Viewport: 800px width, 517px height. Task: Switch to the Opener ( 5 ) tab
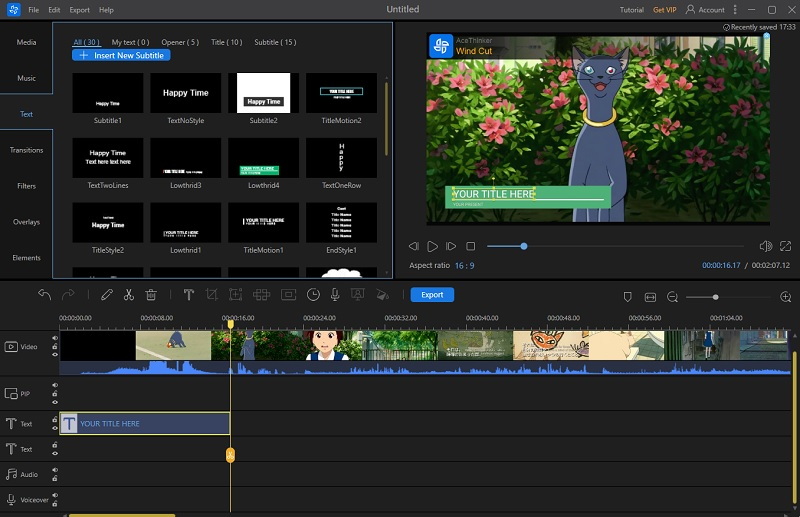pyautogui.click(x=180, y=42)
